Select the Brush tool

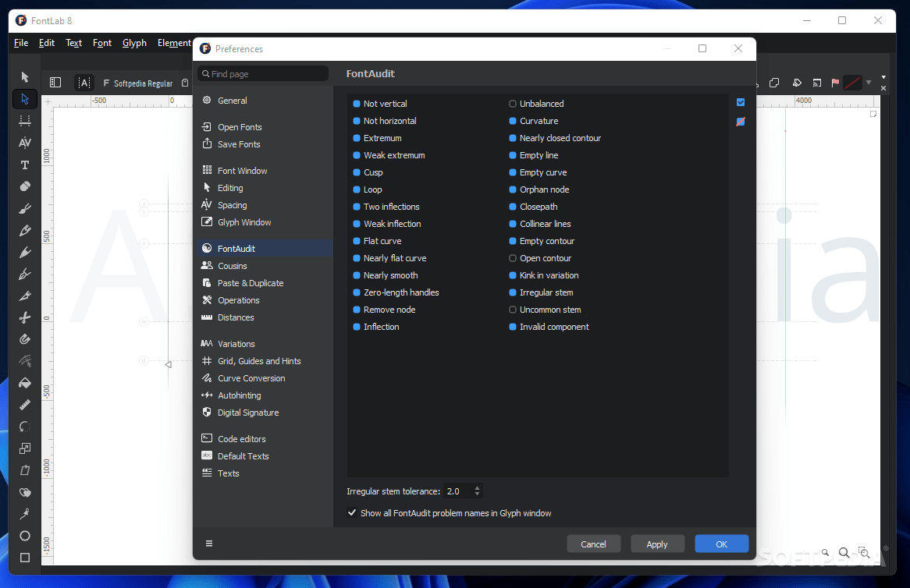click(25, 208)
